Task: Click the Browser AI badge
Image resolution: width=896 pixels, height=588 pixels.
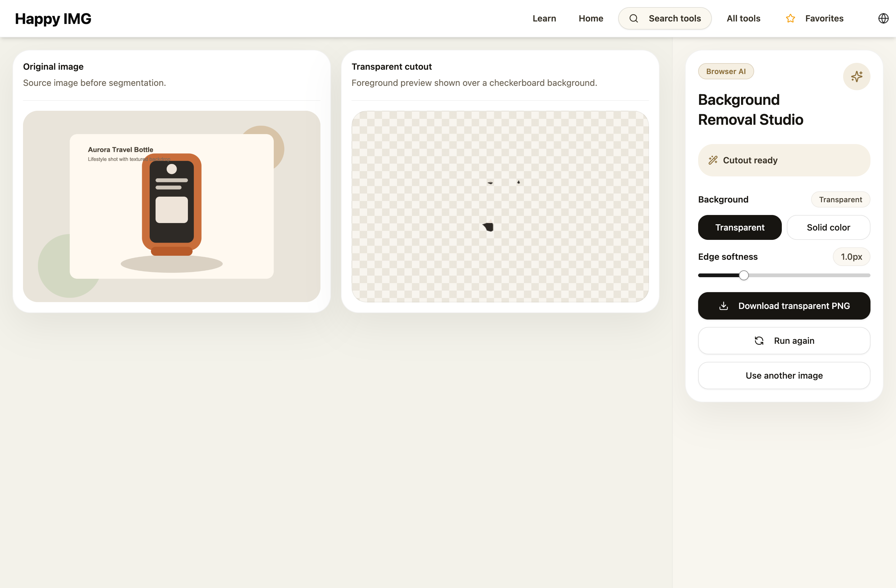Action: (726, 71)
